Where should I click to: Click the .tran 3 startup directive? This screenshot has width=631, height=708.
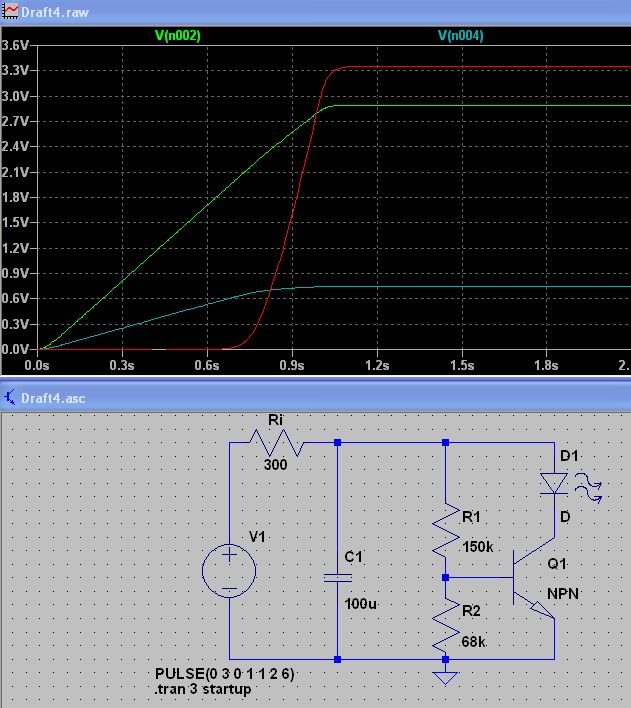[203, 689]
